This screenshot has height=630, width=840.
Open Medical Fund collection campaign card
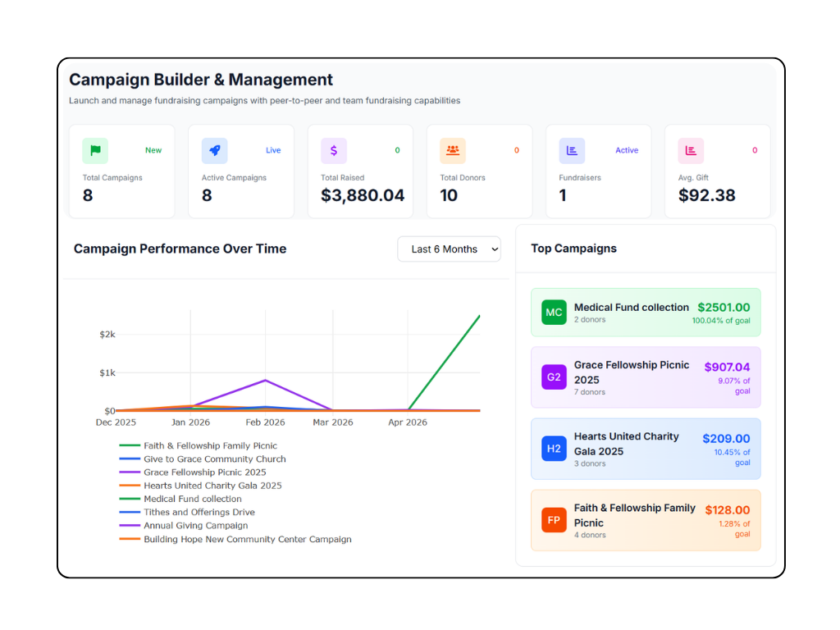(x=646, y=313)
